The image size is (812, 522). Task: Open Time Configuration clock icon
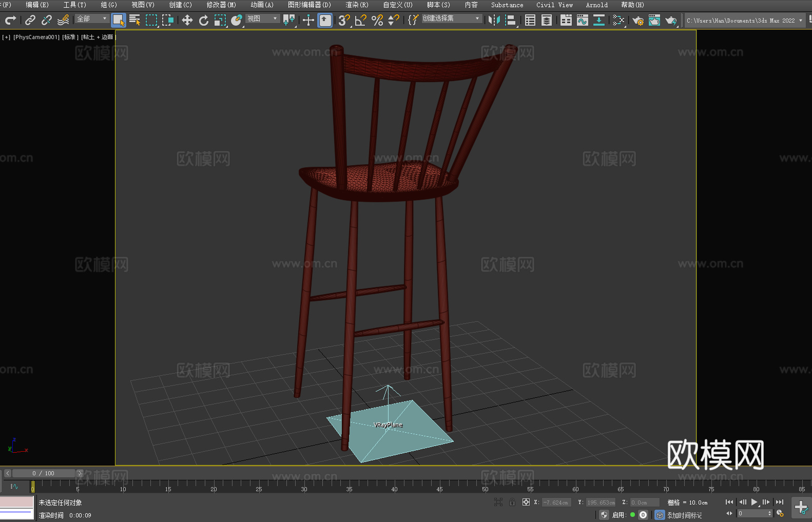click(x=780, y=513)
